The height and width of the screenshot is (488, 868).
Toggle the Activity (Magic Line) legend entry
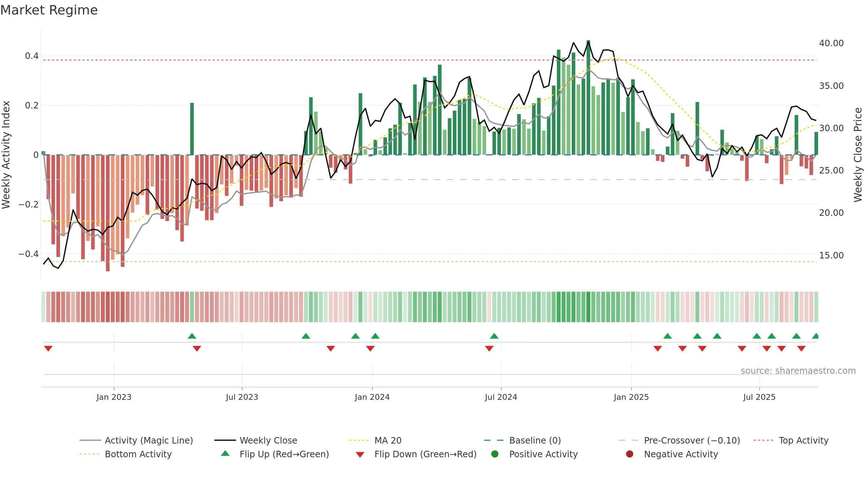point(136,440)
